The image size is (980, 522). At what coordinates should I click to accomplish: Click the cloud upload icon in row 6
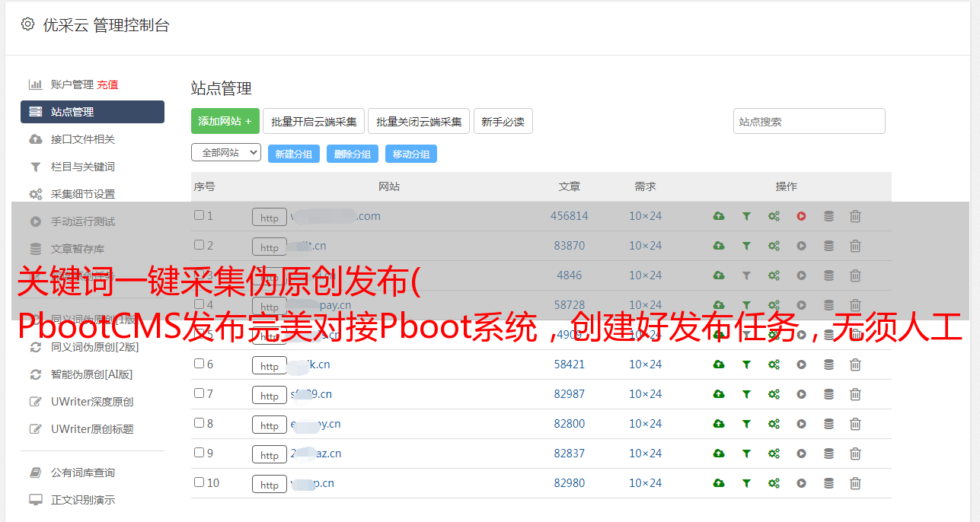click(x=719, y=364)
